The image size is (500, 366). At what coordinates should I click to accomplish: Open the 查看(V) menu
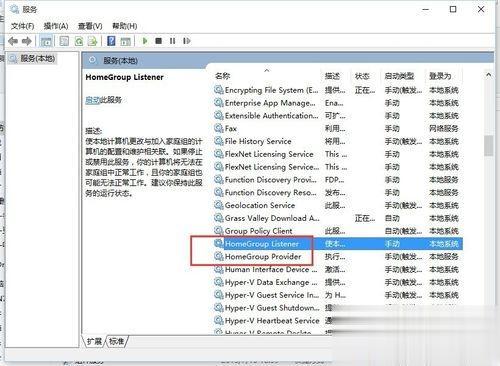[x=90, y=26]
